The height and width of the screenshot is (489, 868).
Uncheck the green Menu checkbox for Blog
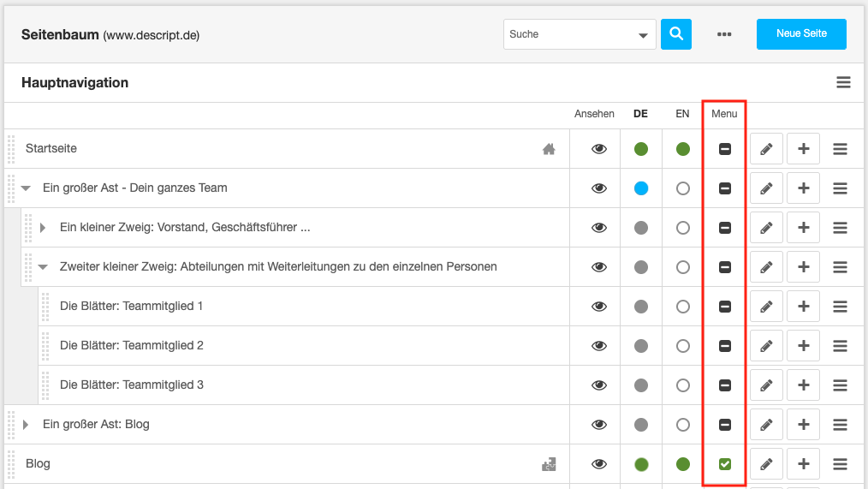pos(725,464)
